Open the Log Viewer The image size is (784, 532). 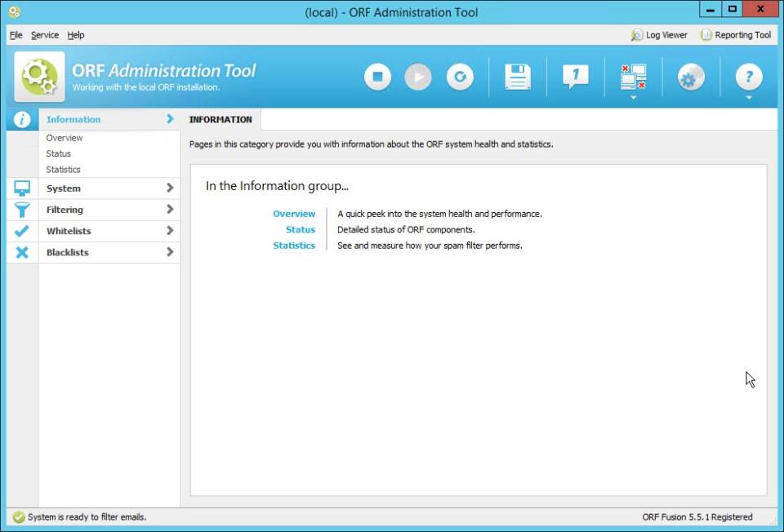(659, 35)
